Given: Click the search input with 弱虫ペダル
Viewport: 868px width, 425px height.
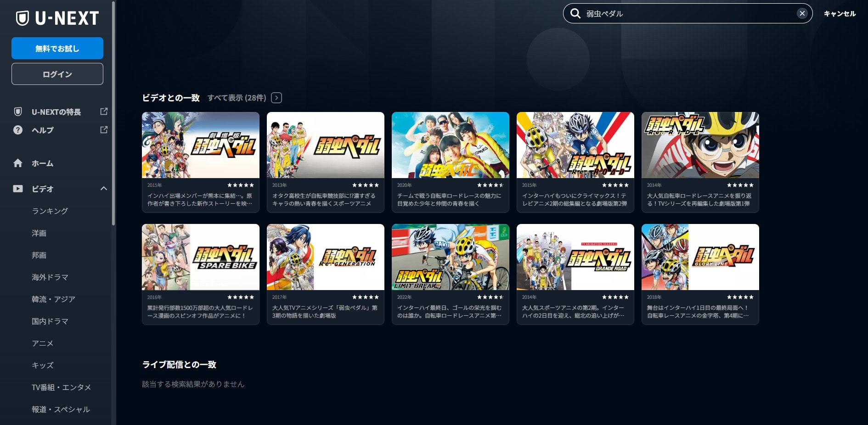Looking at the screenshot, I should pos(688,14).
